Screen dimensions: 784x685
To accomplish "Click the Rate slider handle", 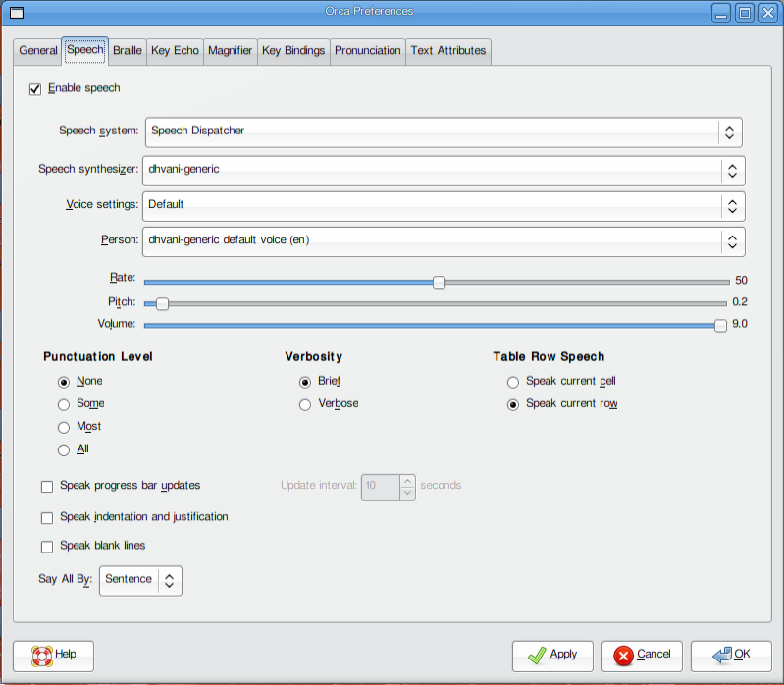I will click(x=440, y=282).
